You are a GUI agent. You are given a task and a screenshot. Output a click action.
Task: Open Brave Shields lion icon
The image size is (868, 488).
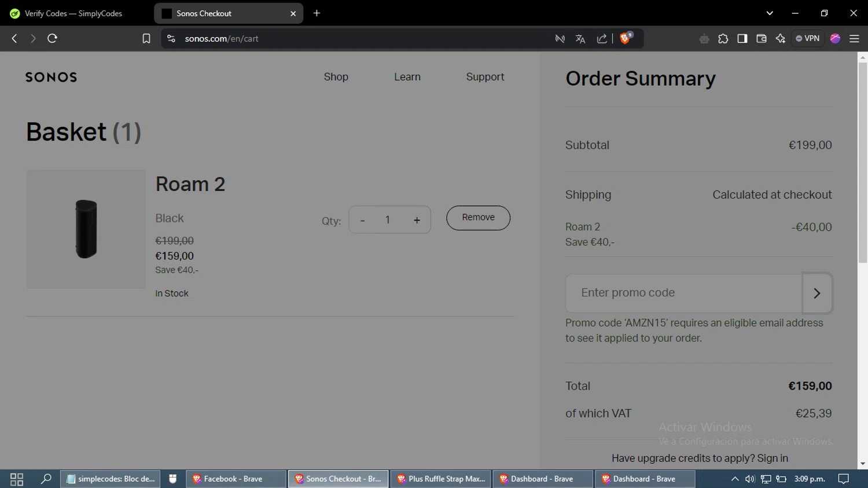(626, 38)
